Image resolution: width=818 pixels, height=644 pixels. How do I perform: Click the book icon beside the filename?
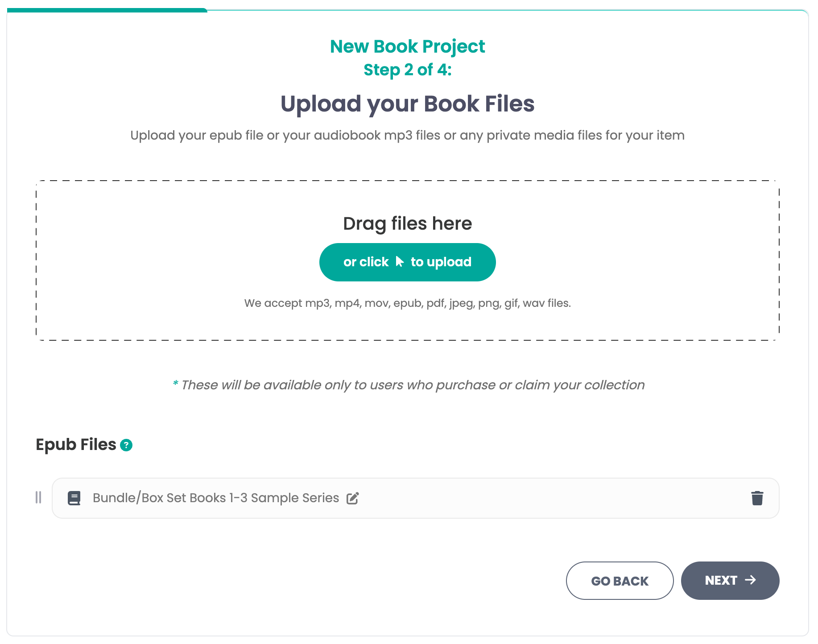pos(74,498)
